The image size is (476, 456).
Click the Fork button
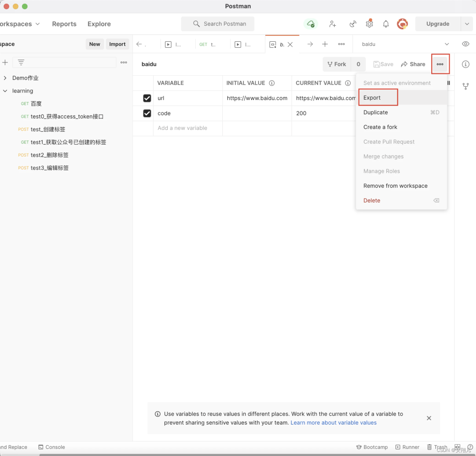pyautogui.click(x=337, y=64)
